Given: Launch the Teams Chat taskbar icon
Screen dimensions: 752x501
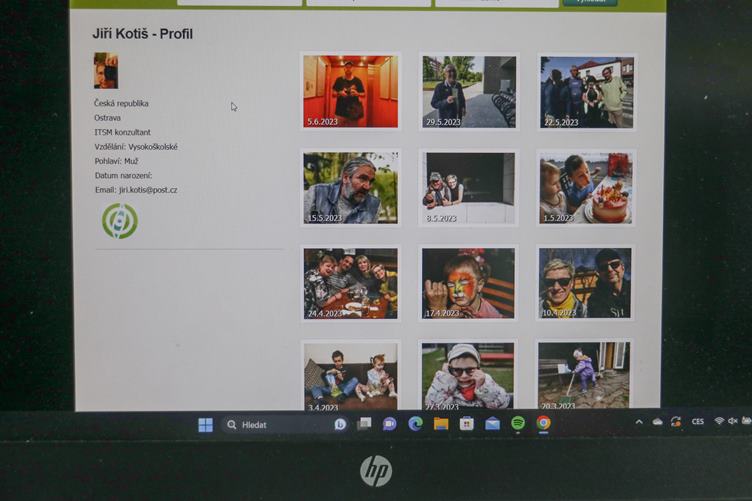Looking at the screenshot, I should (x=389, y=424).
